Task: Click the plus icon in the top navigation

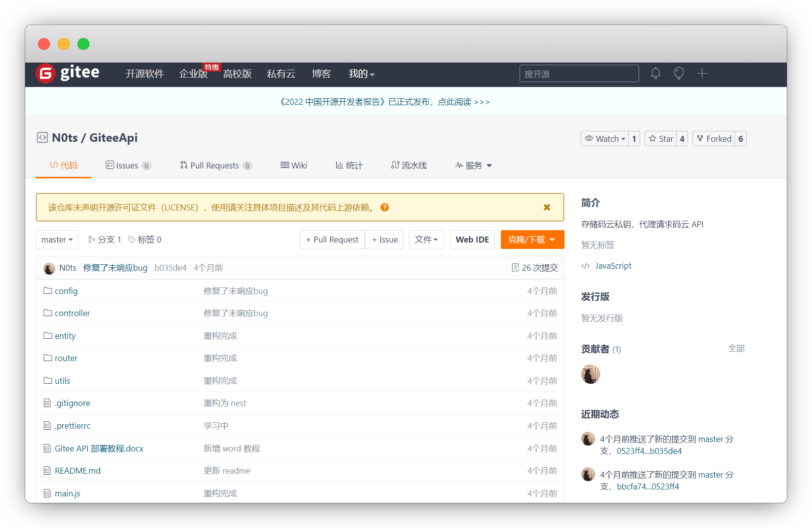Action: coord(702,74)
